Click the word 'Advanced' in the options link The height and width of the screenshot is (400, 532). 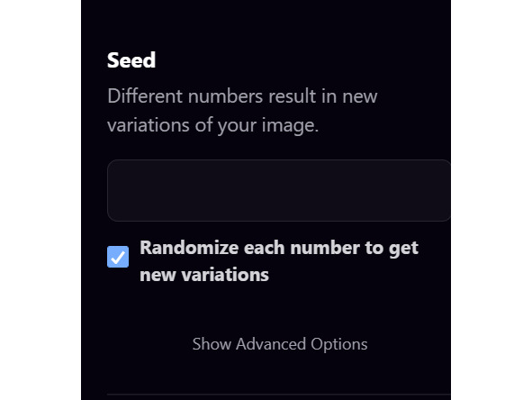click(270, 343)
